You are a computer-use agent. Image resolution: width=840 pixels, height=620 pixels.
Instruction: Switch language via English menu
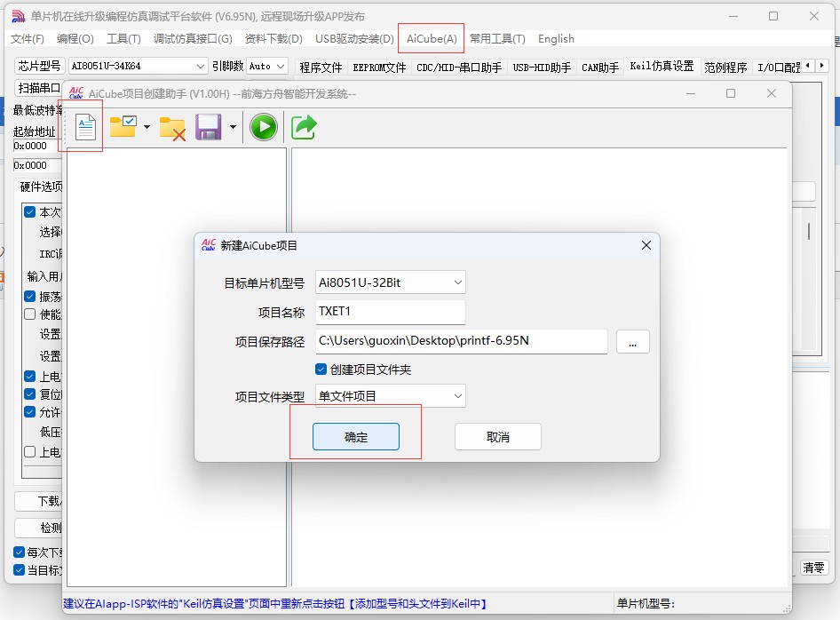[556, 38]
